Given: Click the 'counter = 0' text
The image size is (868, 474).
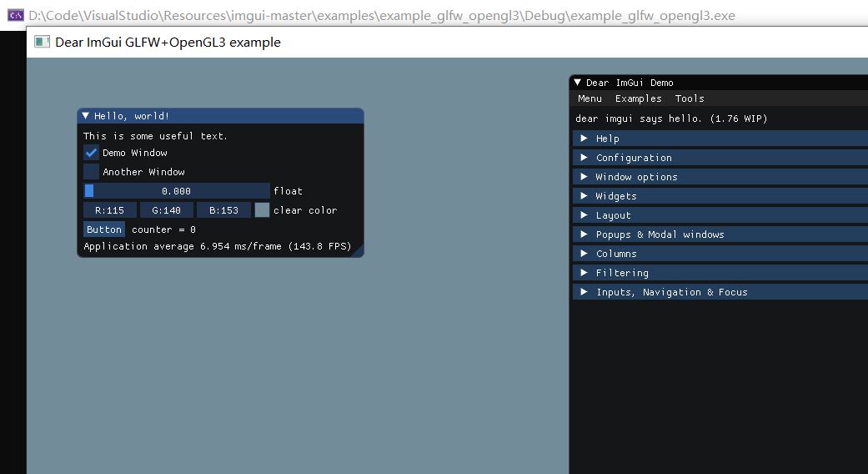Looking at the screenshot, I should [x=164, y=229].
